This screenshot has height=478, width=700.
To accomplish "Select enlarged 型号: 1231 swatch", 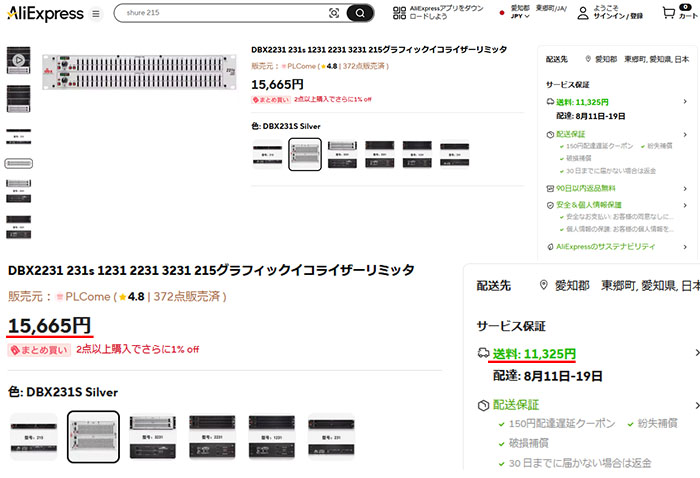I will [271, 437].
